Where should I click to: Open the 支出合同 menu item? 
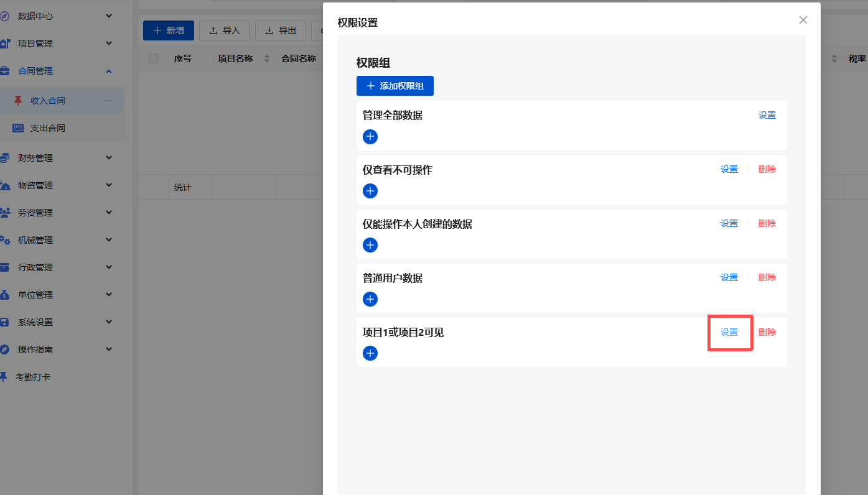pyautogui.click(x=48, y=128)
